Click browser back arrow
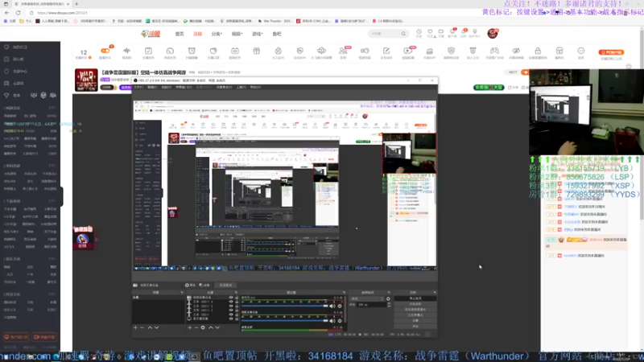Screen dimensions: 644x362 6,13
